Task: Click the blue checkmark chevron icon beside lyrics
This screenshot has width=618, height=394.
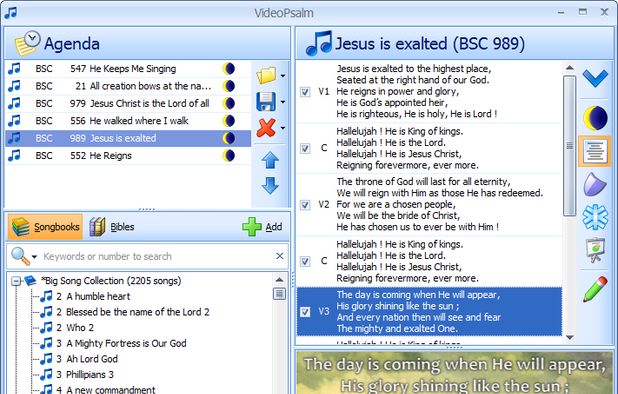Action: 595,78
